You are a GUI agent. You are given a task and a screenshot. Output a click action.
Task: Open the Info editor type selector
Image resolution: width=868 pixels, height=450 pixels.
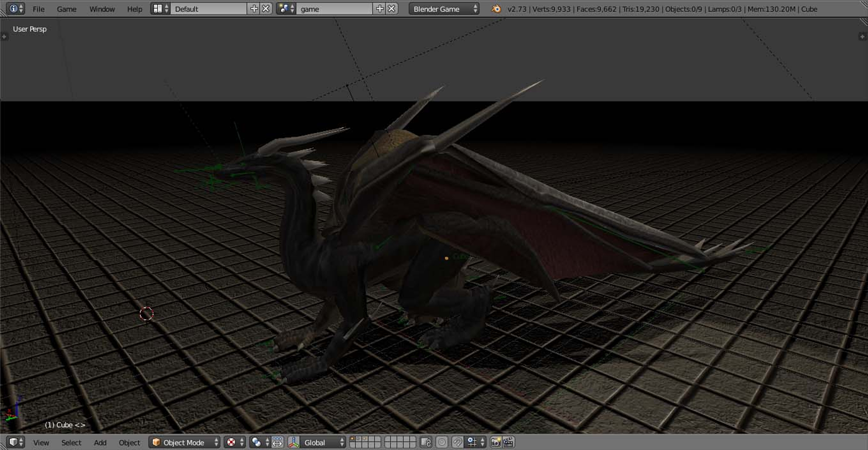point(16,9)
